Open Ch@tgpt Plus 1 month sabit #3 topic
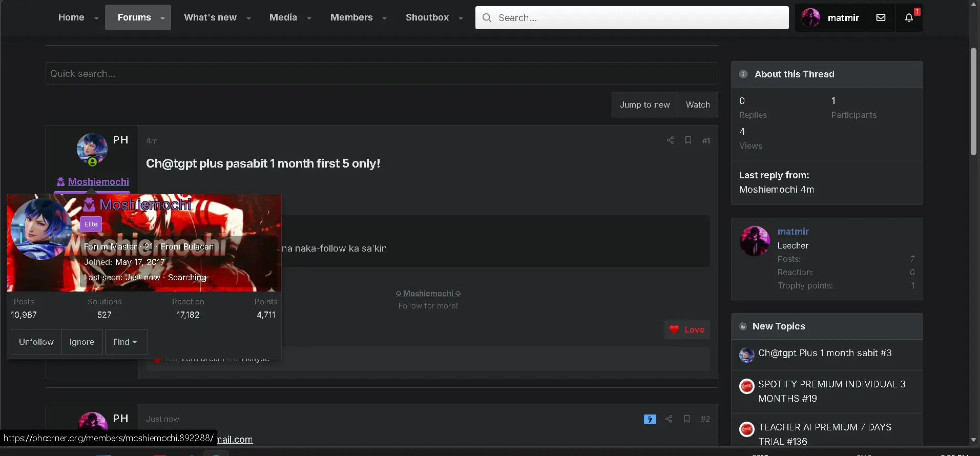980x456 pixels. [825, 353]
